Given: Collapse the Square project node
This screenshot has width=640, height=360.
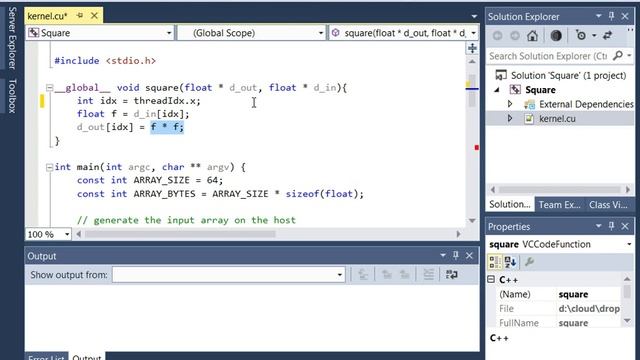Looking at the screenshot, I should (x=497, y=90).
